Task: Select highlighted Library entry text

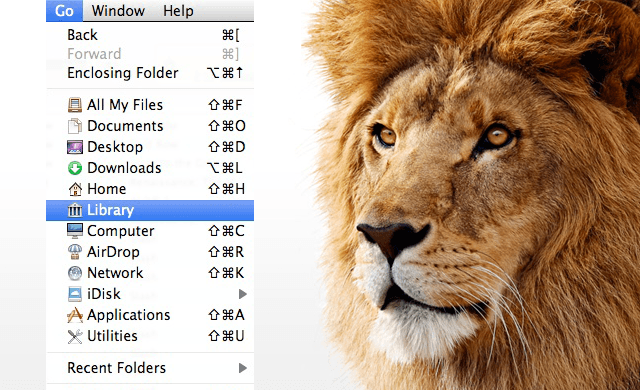Action: tap(111, 210)
